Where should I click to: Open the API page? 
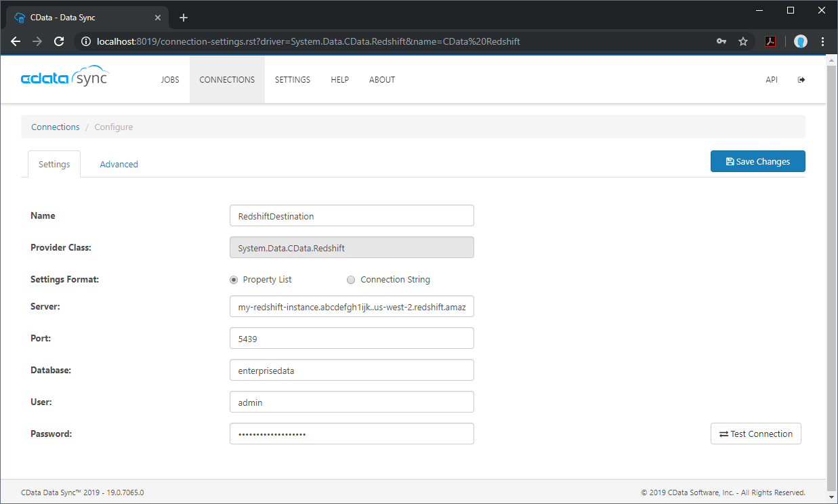click(772, 79)
